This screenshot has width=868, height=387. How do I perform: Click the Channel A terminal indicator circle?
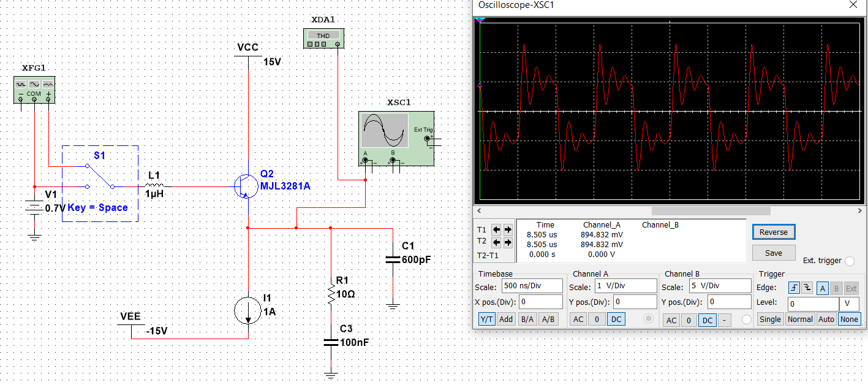(648, 319)
